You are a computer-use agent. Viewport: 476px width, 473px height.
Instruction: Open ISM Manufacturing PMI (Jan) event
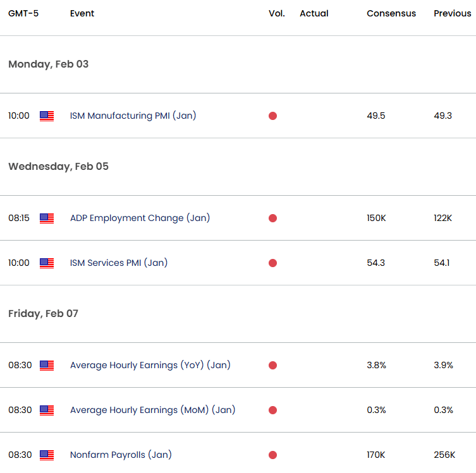(x=133, y=116)
